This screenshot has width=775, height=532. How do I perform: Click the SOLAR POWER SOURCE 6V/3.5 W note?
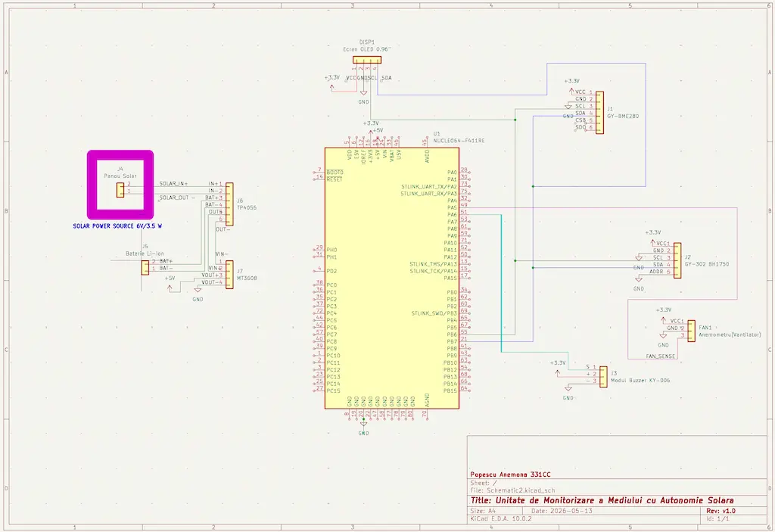pos(117,226)
